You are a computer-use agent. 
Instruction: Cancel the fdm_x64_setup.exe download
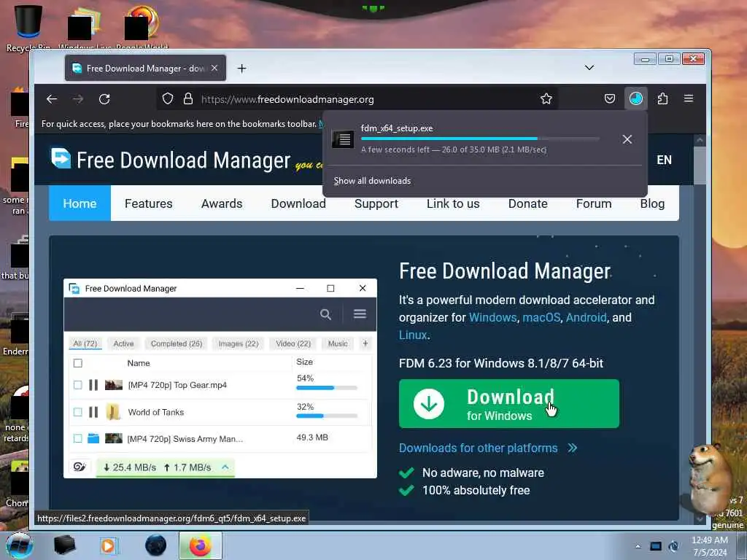(x=627, y=139)
